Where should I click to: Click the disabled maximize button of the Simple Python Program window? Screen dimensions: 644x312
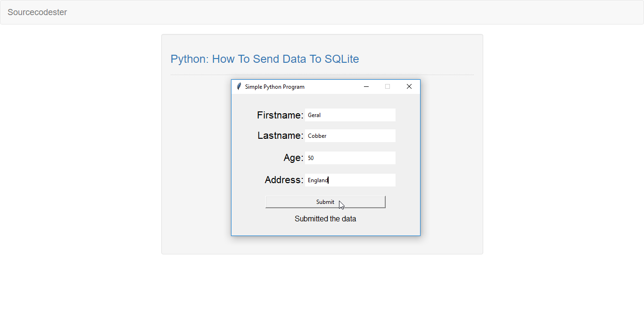[388, 87]
